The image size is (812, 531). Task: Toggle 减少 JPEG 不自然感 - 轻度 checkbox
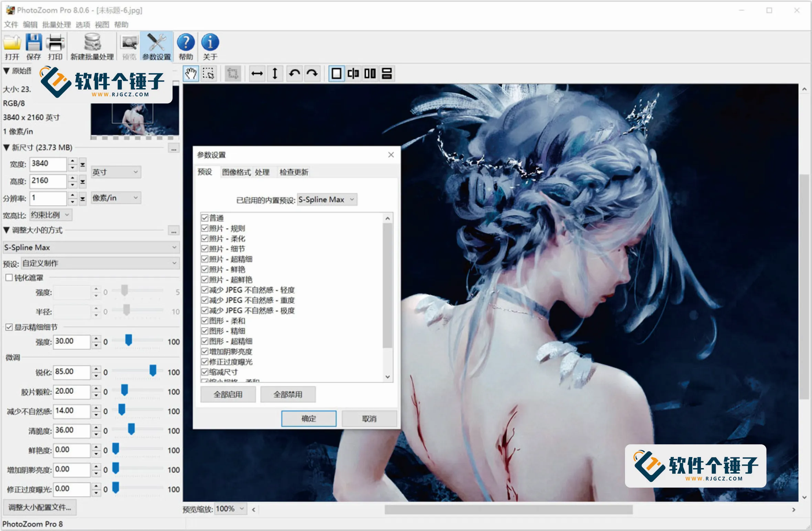(x=205, y=290)
